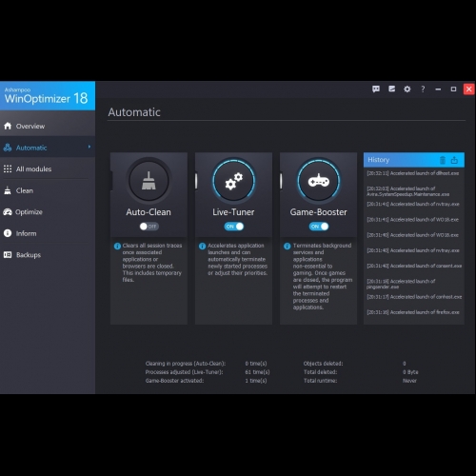Click the '61 time(s)' value
Screen dimensions: 476x476
(257, 372)
